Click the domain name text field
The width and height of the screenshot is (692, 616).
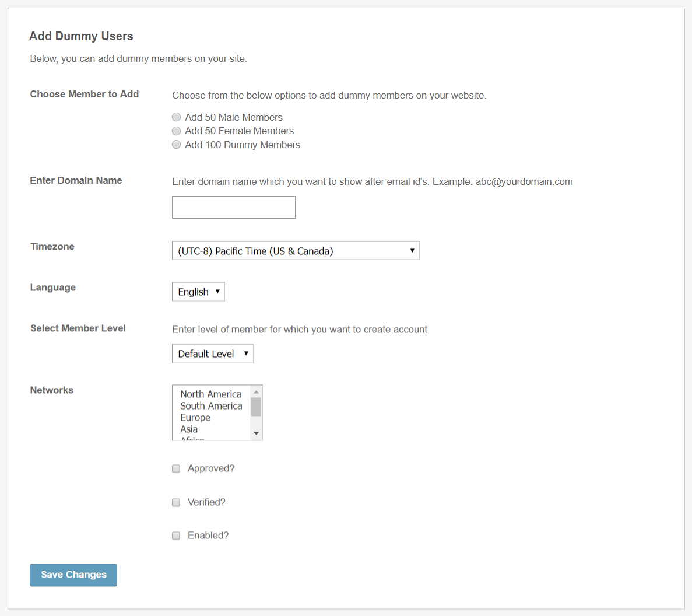click(233, 208)
